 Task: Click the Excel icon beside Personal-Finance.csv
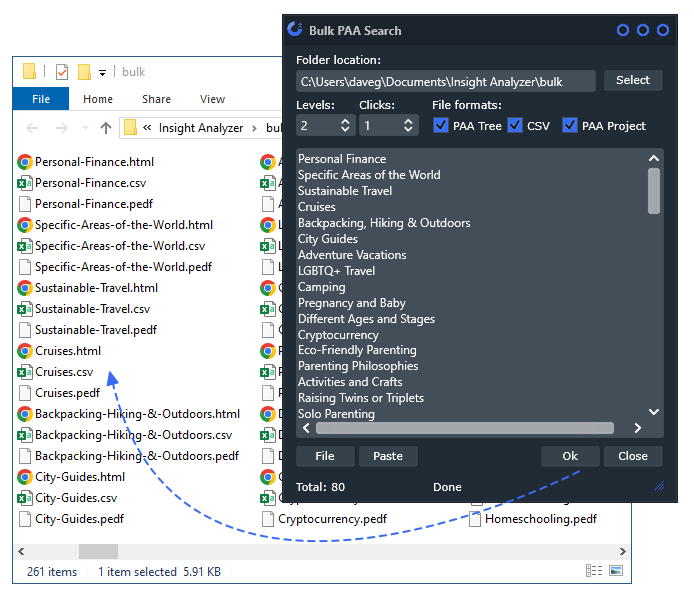25,183
